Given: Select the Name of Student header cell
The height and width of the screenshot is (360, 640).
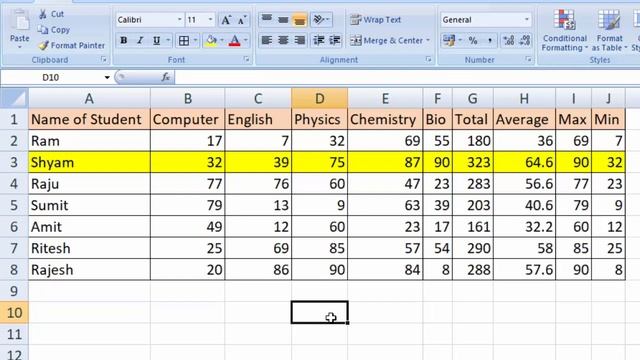Looking at the screenshot, I should pyautogui.click(x=89, y=119).
